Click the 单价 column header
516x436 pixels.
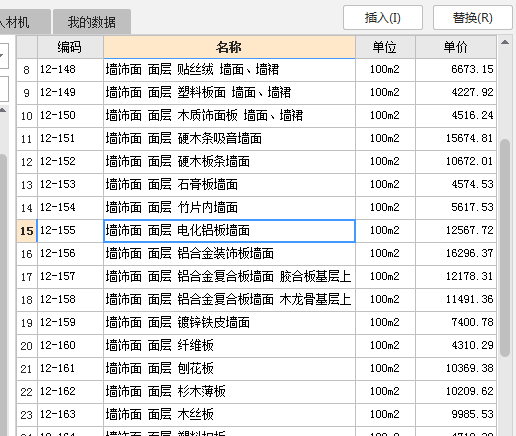[456, 47]
